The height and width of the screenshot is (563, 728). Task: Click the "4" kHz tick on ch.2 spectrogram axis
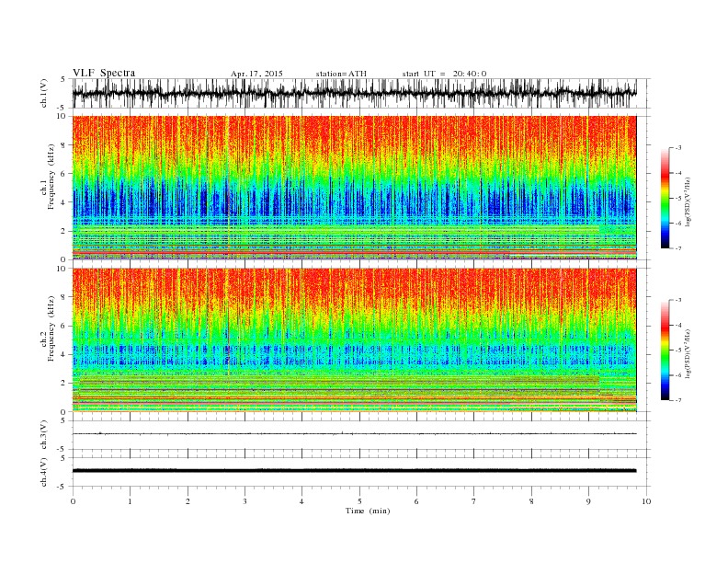click(63, 355)
